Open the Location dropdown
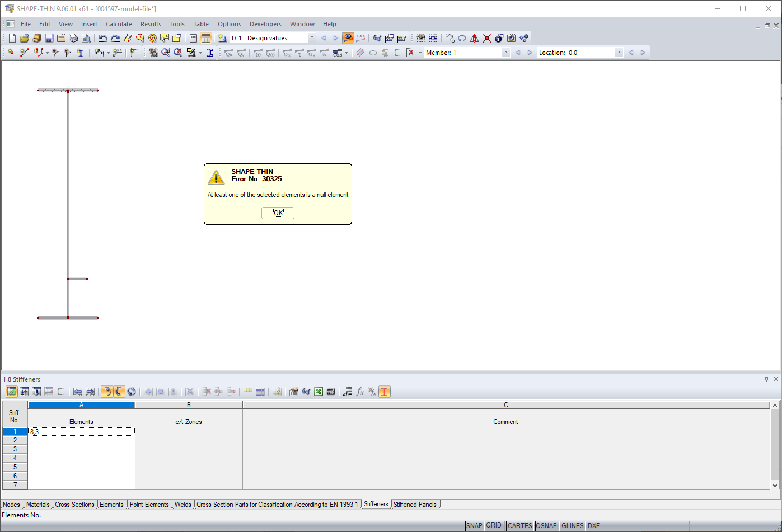 point(619,52)
